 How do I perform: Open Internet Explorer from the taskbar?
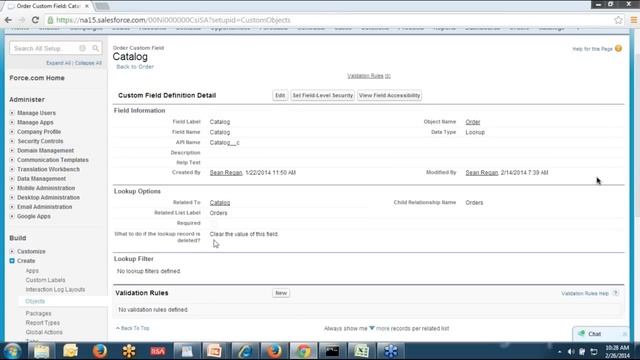click(244, 351)
